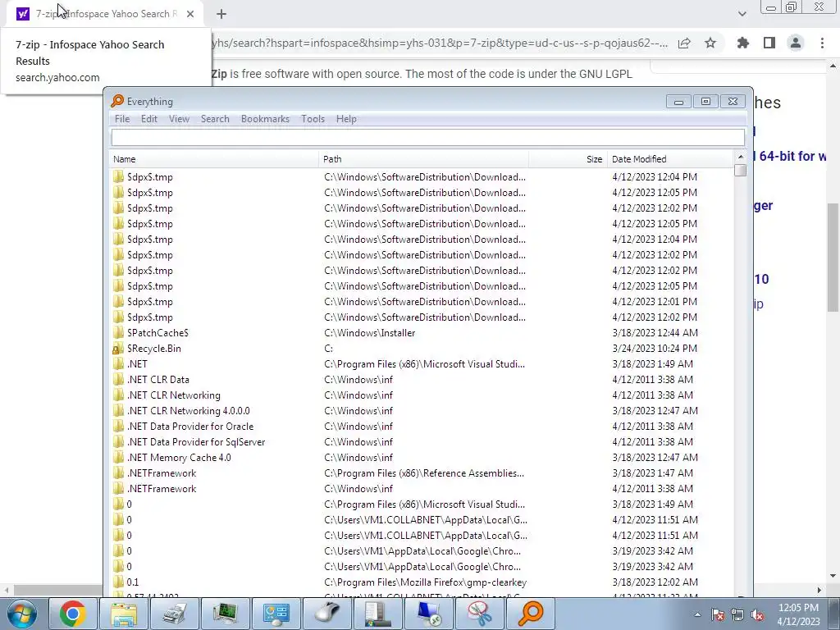Open the Remote Desktop taskbar icon
840x630 pixels.
pyautogui.click(x=428, y=614)
